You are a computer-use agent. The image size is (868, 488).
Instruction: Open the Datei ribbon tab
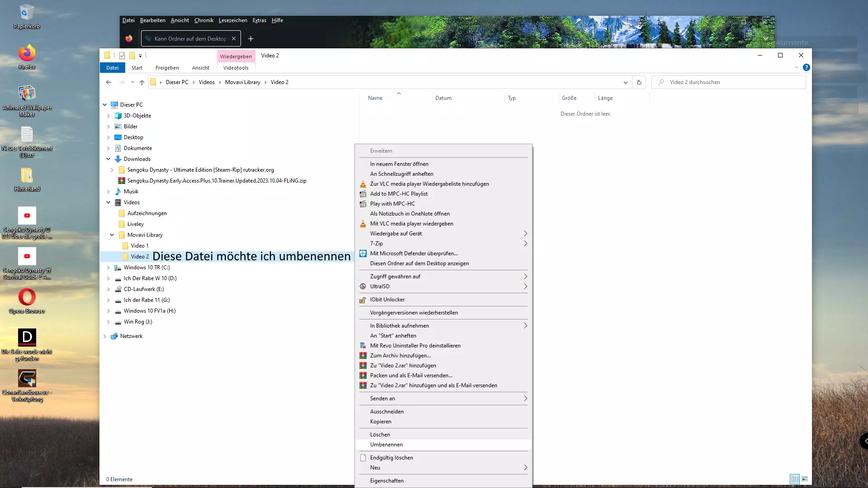pos(112,68)
